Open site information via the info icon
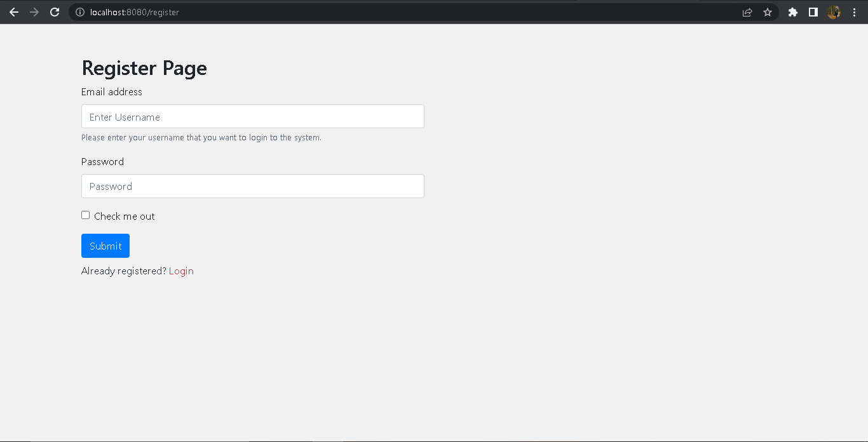Screen dimensions: 868x442 (x=79, y=11)
